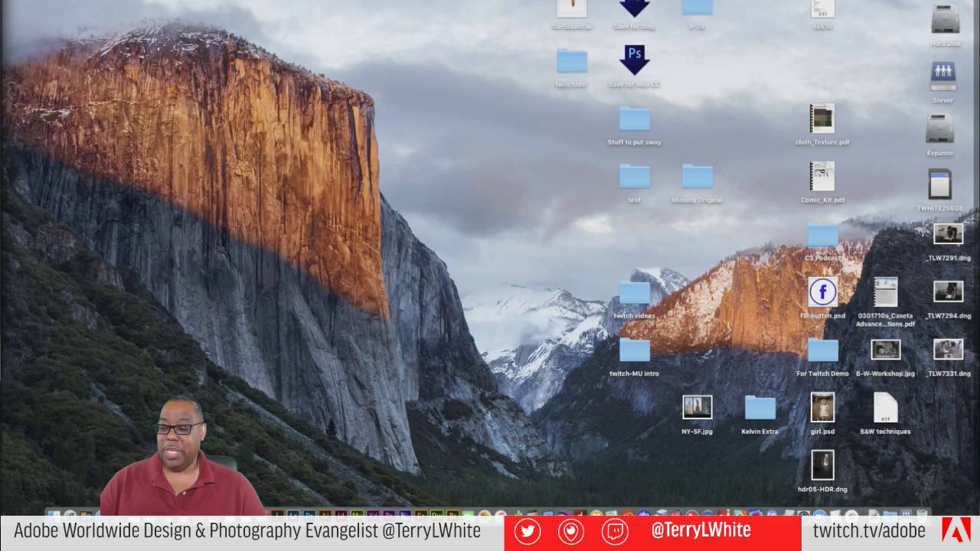This screenshot has height=551, width=980.
Task: Open the Missing Original folder
Action: click(x=697, y=176)
